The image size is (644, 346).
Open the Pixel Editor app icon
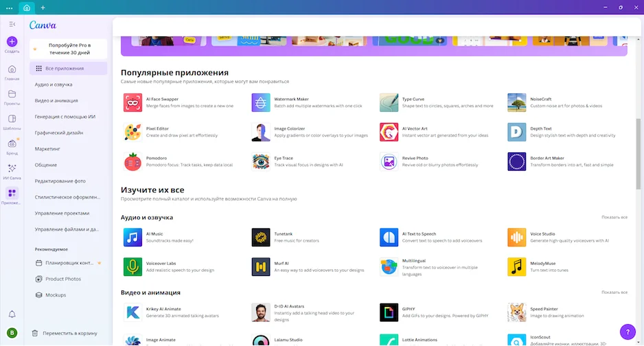click(x=133, y=132)
